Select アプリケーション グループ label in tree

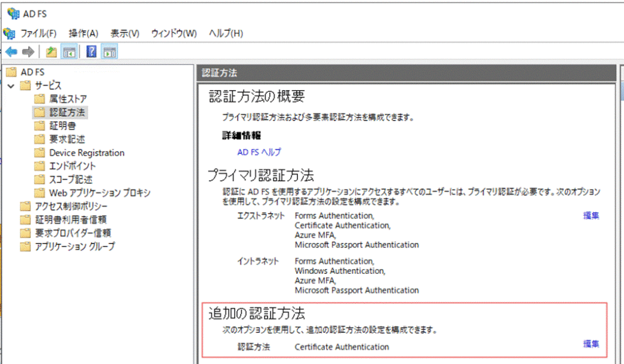pyautogui.click(x=75, y=247)
